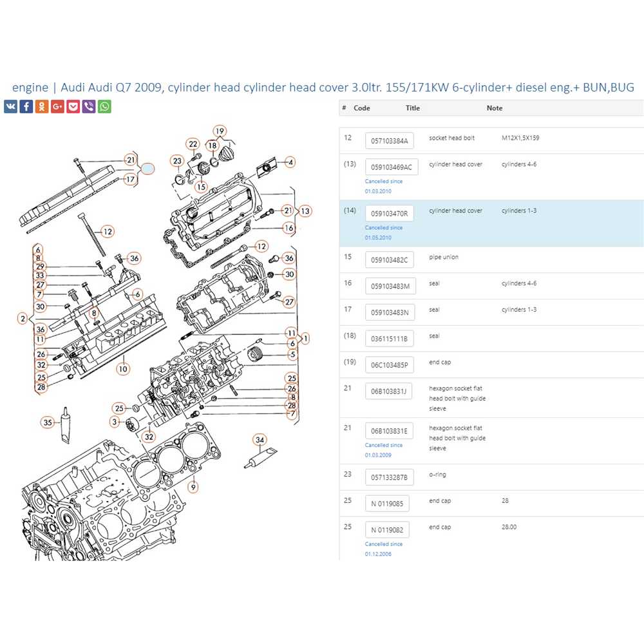Share the page via Viber
The height and width of the screenshot is (644, 644).
[x=89, y=107]
